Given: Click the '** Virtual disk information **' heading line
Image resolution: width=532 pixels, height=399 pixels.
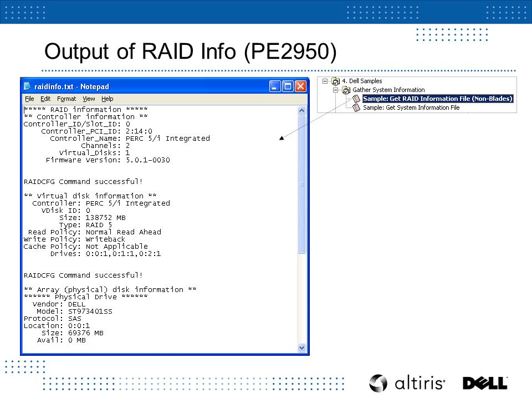Looking at the screenshot, I should coord(90,196).
